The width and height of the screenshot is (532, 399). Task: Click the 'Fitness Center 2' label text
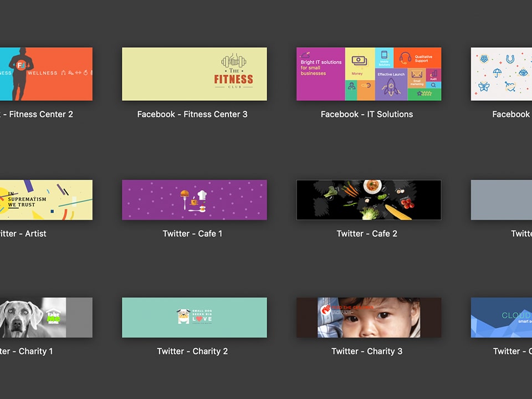point(41,114)
